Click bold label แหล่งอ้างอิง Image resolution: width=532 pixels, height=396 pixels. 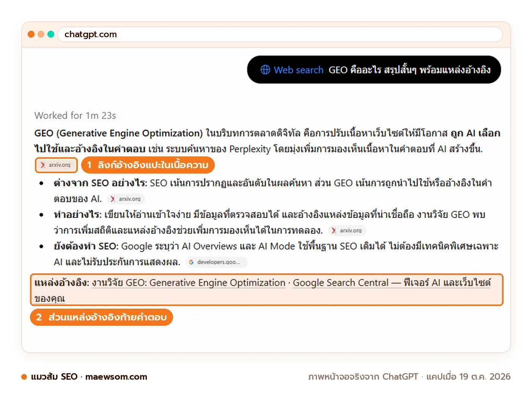coord(61,283)
